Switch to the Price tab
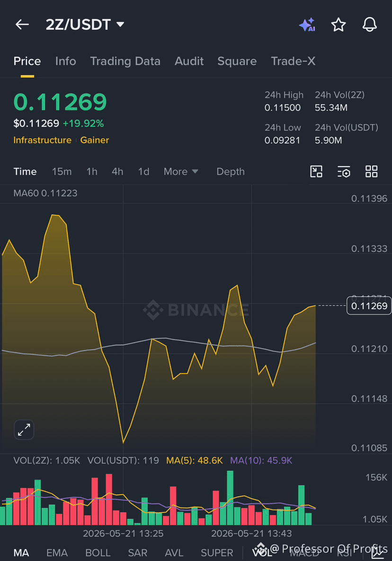Screen dimensions: 392x561 tap(27, 61)
